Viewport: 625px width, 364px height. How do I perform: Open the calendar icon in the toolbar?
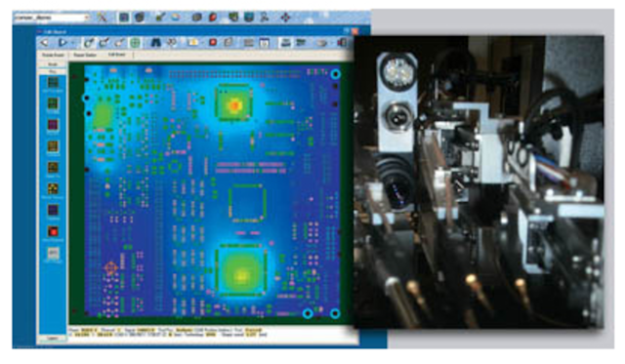point(264,43)
